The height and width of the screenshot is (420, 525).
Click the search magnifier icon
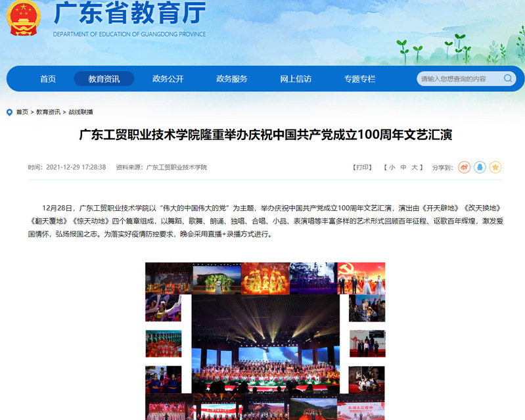pos(508,79)
